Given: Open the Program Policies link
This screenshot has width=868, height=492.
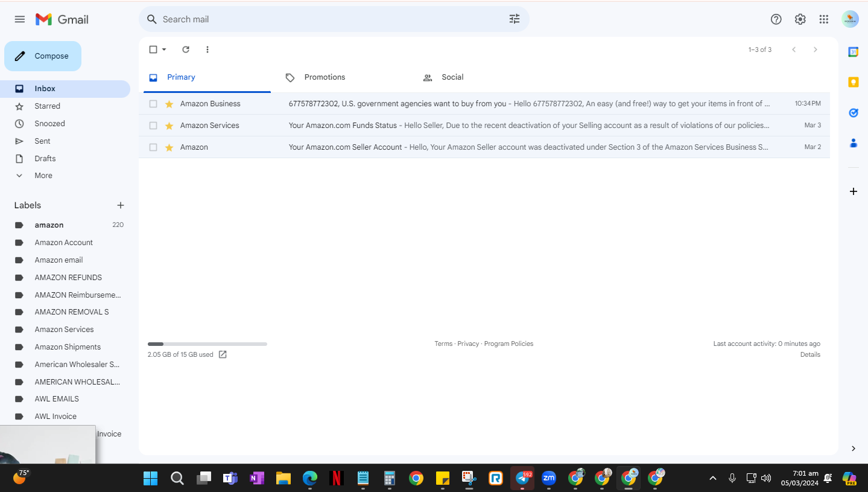Looking at the screenshot, I should click(x=508, y=343).
